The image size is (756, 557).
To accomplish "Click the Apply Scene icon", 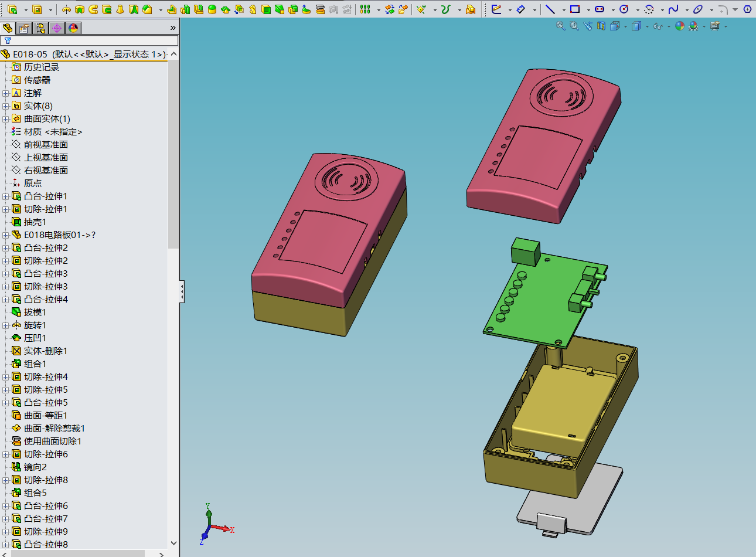I will (x=693, y=26).
